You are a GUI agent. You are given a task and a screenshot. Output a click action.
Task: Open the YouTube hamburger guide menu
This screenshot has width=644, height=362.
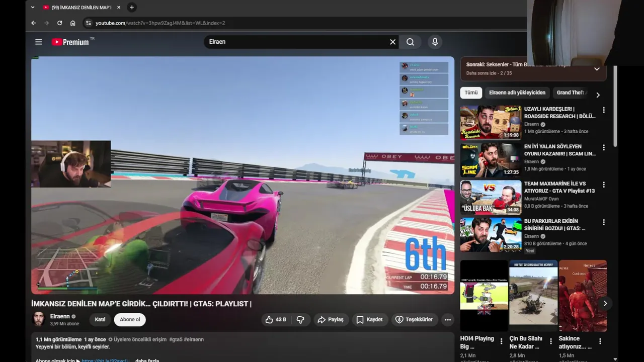point(38,42)
